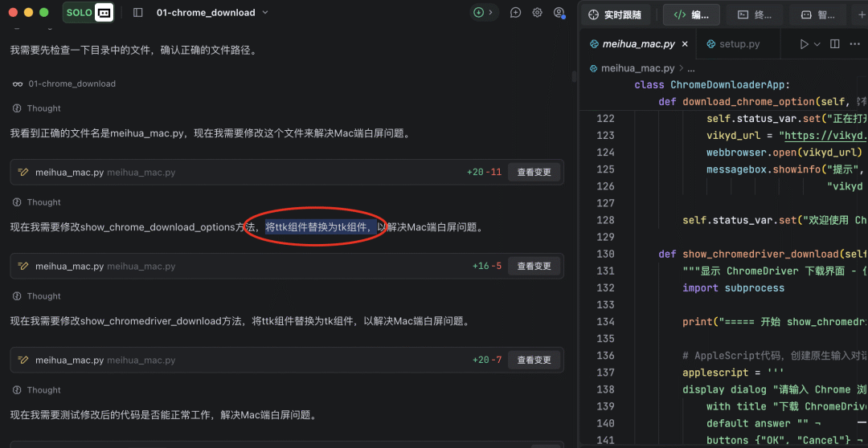Click the 我需要先检查一下目录中的文件 message
868x448 pixels.
133,51
